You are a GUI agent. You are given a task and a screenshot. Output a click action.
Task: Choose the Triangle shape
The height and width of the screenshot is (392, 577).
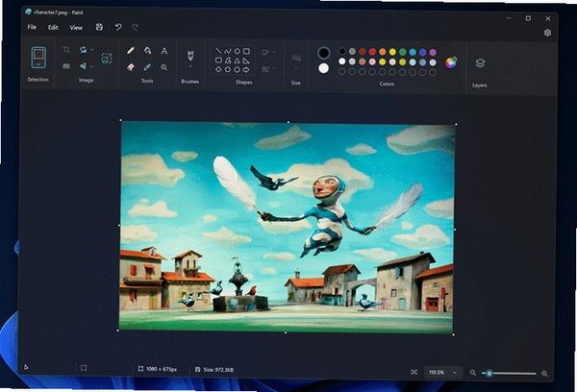[x=238, y=61]
